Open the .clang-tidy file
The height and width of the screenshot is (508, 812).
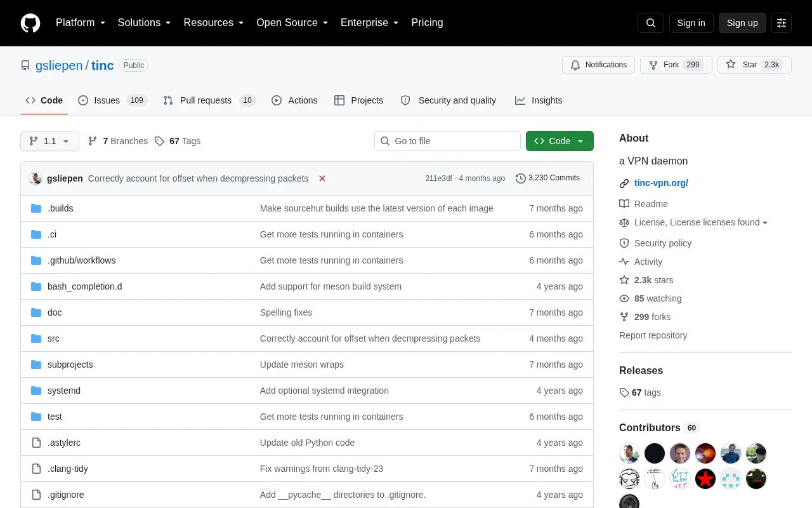point(68,469)
